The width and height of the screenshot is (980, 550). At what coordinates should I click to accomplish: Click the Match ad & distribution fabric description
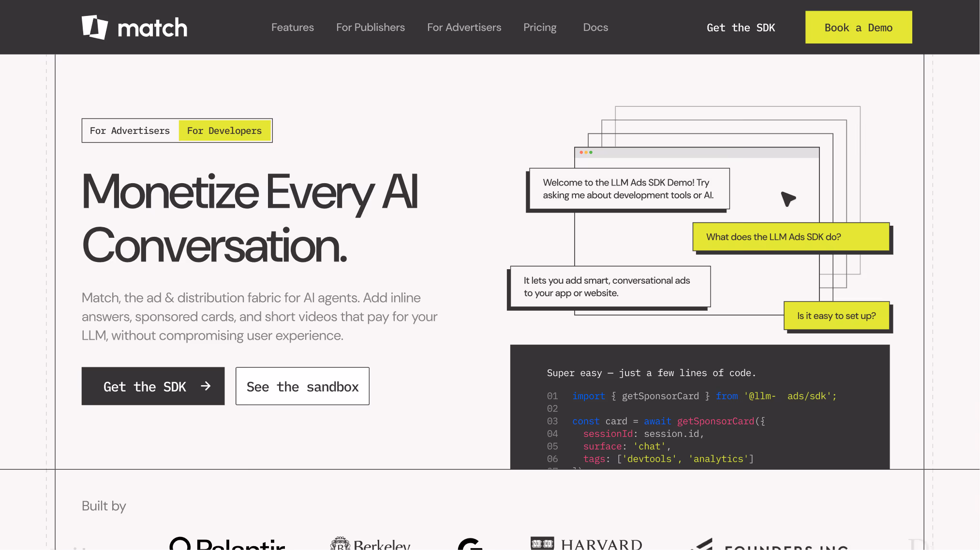tap(259, 317)
